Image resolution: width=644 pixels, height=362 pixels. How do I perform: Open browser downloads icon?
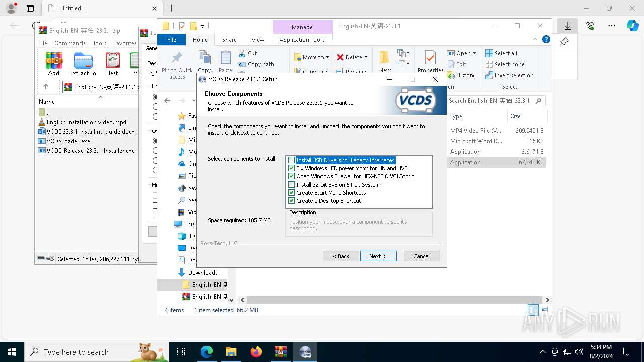(567, 26)
